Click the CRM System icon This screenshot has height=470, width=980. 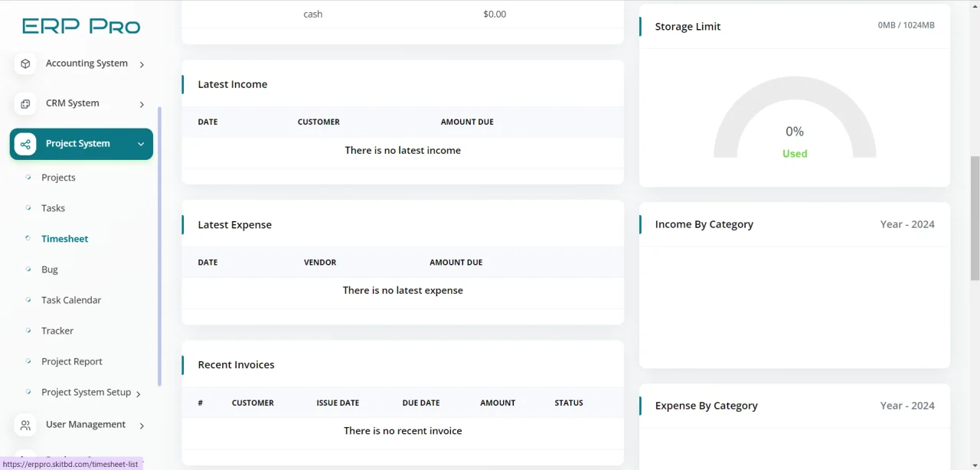point(25,103)
